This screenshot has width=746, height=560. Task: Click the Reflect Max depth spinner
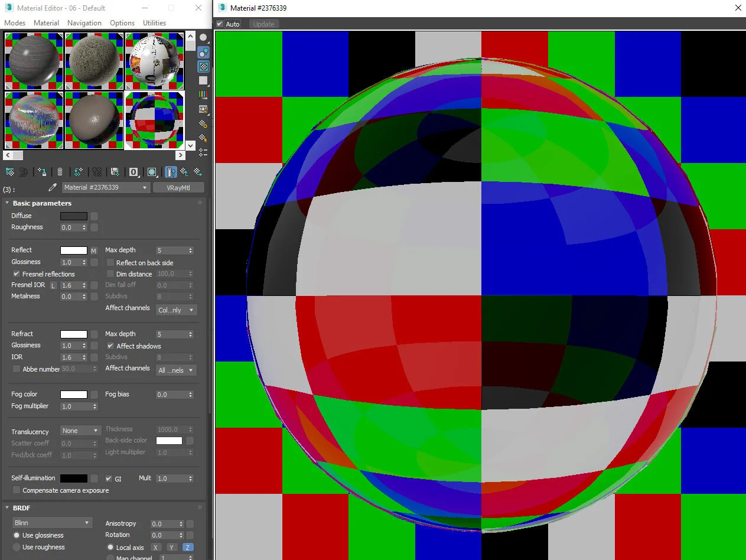(190, 250)
